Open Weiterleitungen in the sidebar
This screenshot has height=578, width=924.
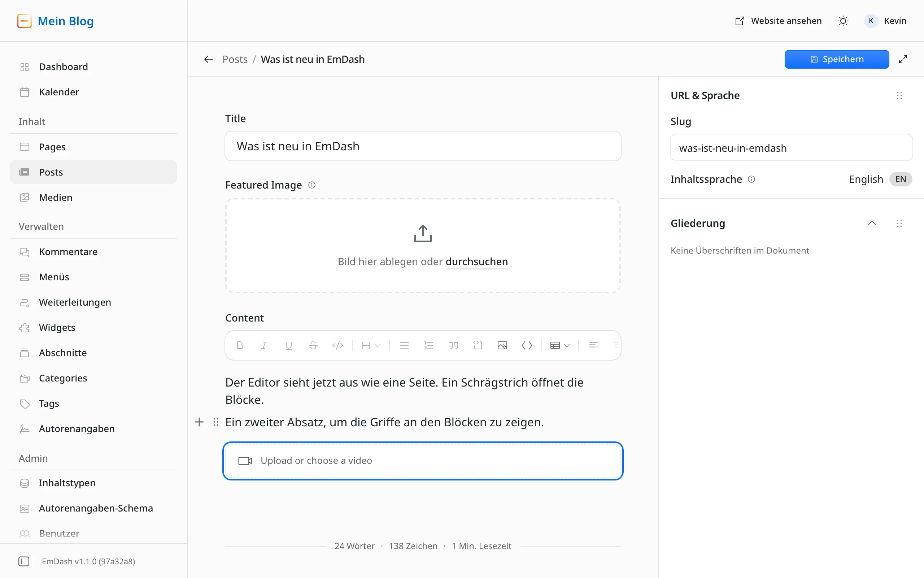[x=93, y=302]
